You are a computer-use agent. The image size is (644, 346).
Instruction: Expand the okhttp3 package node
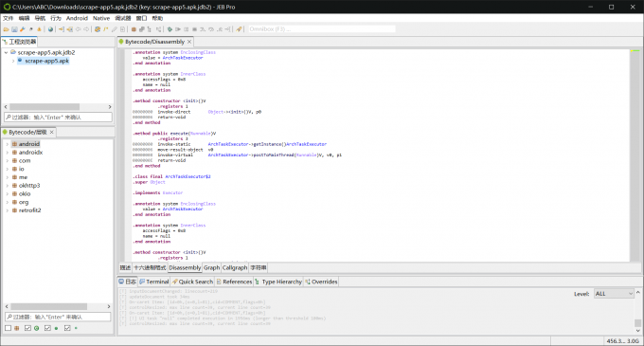click(7, 186)
